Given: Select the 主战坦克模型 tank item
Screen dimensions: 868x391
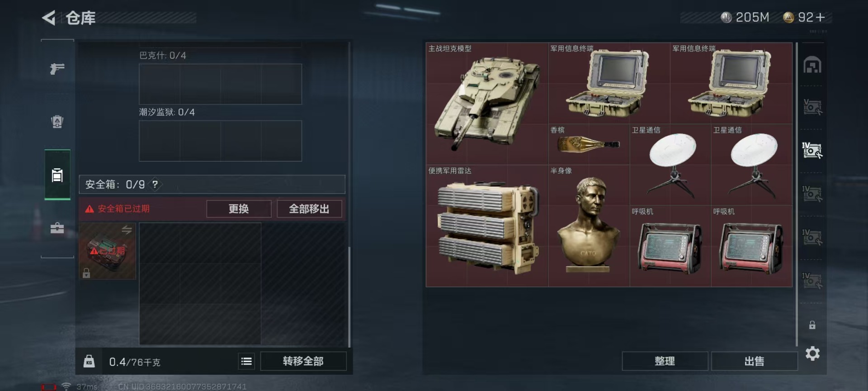Looking at the screenshot, I should [487, 104].
